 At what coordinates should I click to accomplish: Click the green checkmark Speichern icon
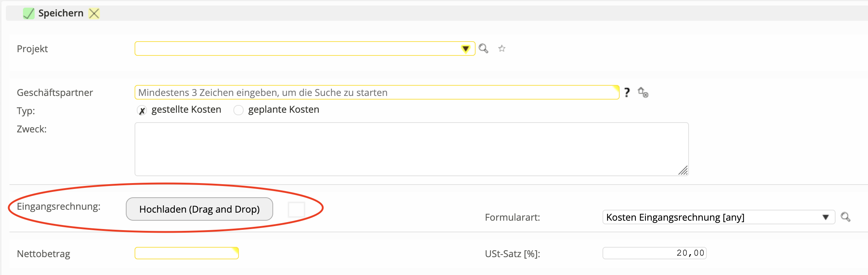coord(28,13)
